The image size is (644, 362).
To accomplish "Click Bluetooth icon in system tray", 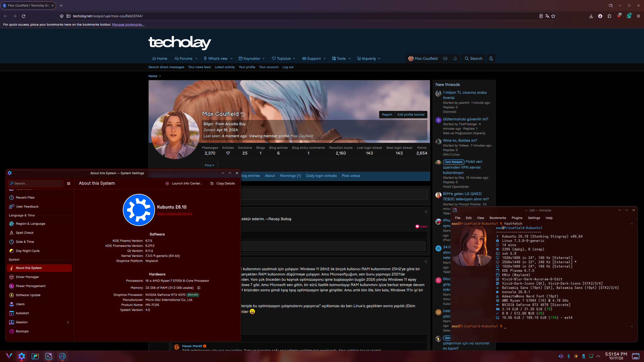I will pos(569,356).
